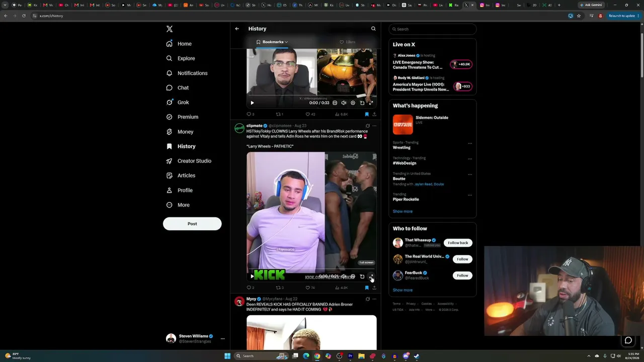Open a new Chrome tab
Image resolution: width=644 pixels, height=362 pixels.
(559, 5)
